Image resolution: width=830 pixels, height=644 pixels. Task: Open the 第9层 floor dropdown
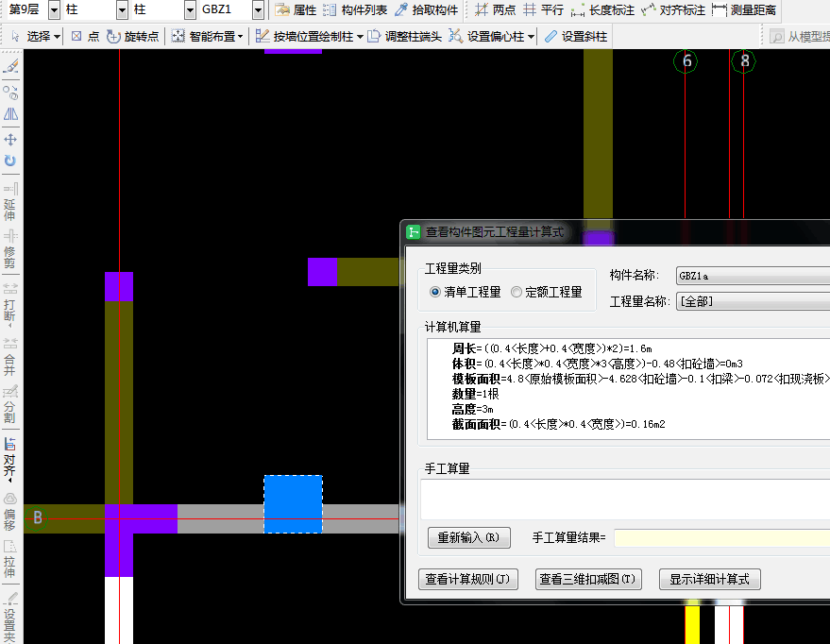[x=54, y=10]
